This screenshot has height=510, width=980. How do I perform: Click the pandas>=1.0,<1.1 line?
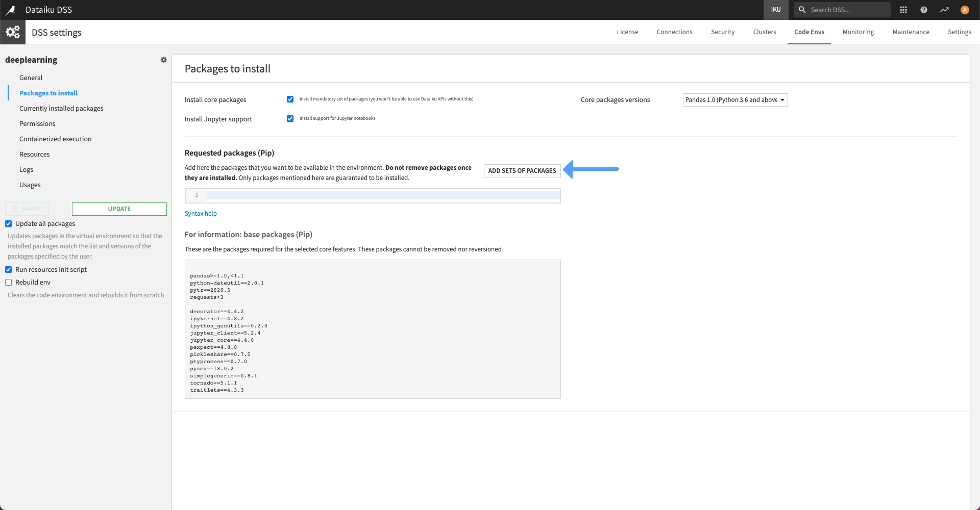(216, 276)
